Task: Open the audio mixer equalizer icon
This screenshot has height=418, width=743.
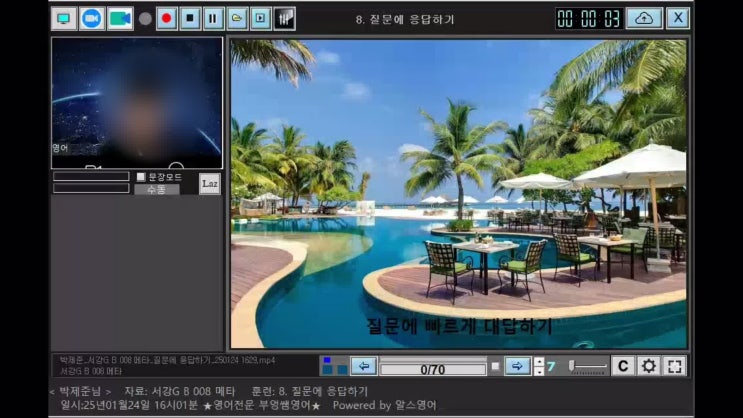Action: pos(284,18)
